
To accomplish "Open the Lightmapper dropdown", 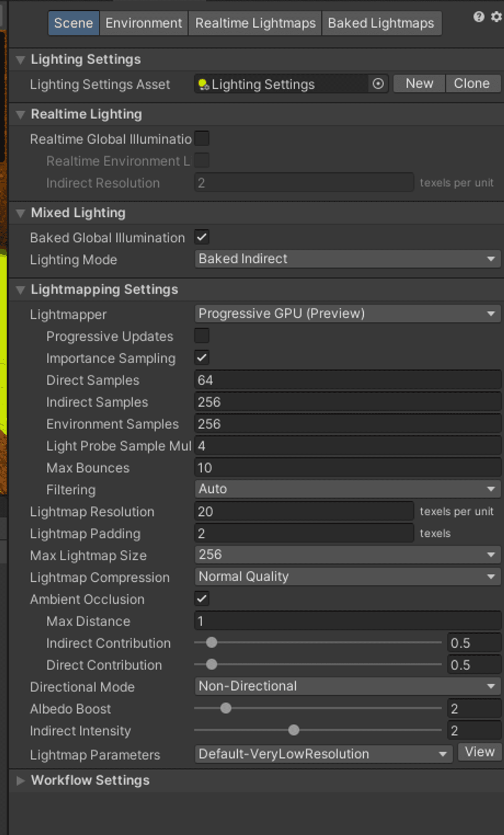I will click(347, 313).
